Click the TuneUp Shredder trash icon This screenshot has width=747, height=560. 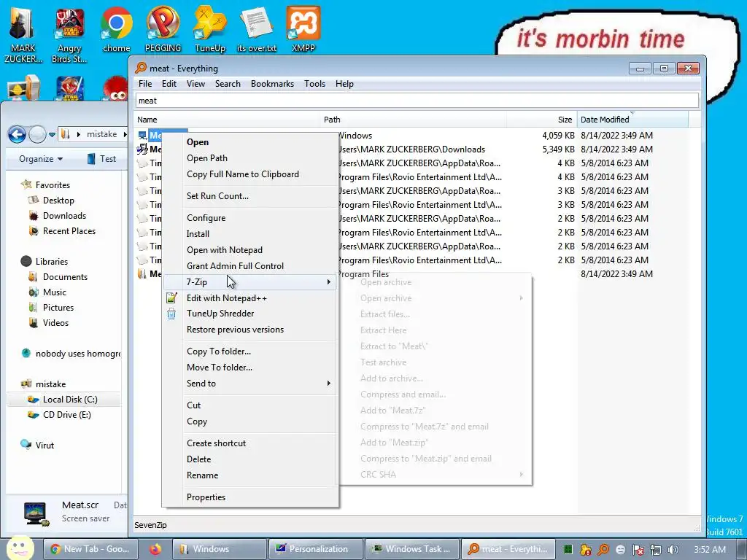coord(171,314)
